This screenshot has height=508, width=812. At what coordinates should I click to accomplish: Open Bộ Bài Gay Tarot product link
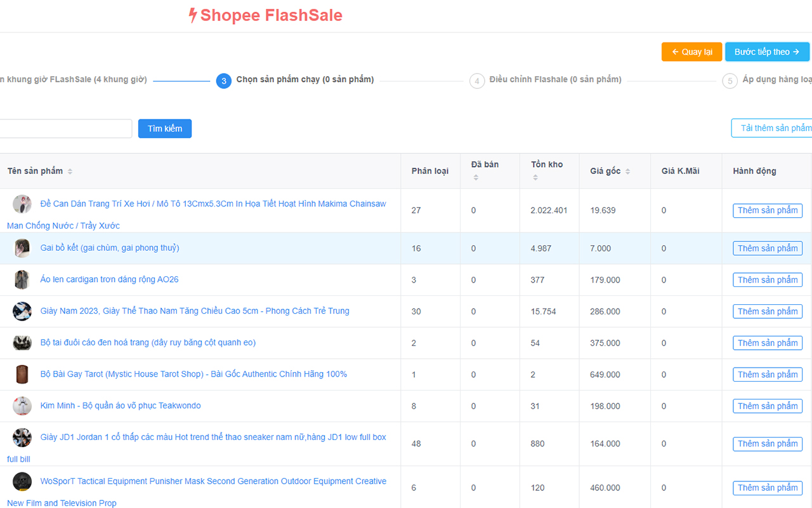[193, 374]
